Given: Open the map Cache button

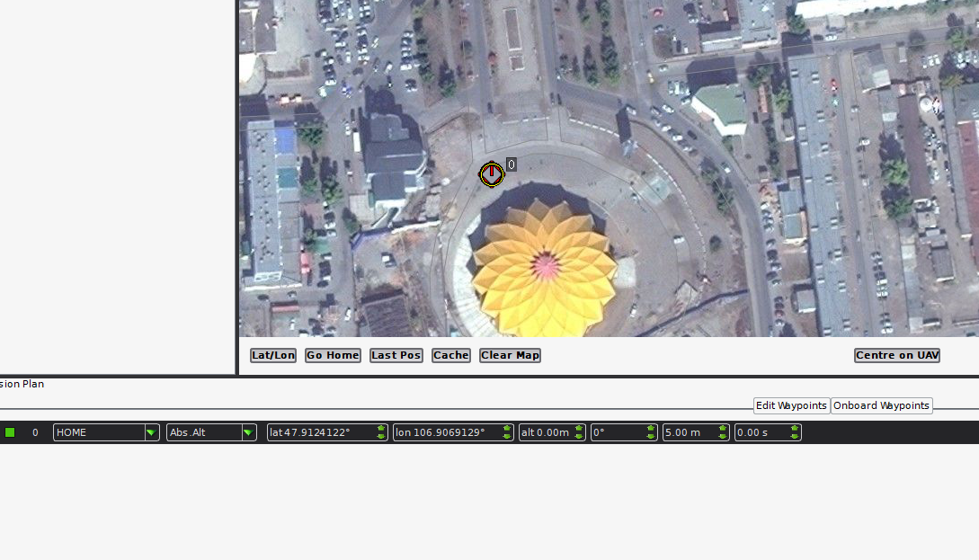Looking at the screenshot, I should tap(450, 355).
